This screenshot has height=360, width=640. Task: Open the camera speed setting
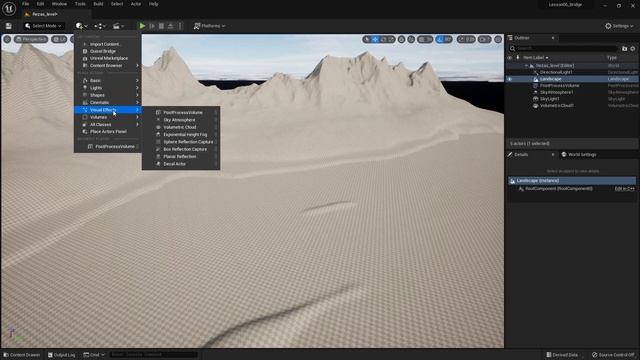pos(485,39)
